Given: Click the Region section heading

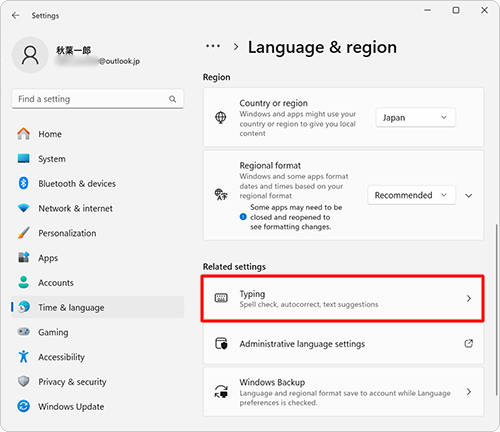Looking at the screenshot, I should (x=216, y=77).
